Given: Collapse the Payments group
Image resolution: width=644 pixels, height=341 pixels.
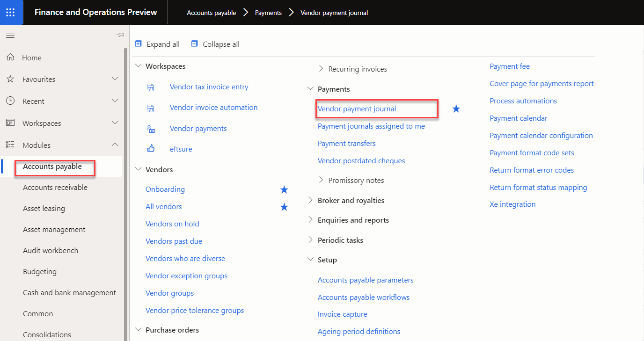Looking at the screenshot, I should pyautogui.click(x=310, y=89).
